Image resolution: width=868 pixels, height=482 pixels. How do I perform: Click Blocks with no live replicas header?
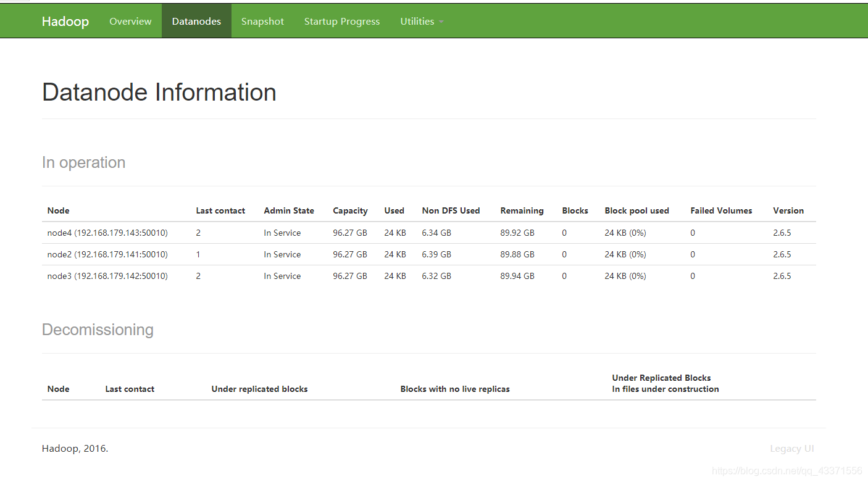point(455,389)
